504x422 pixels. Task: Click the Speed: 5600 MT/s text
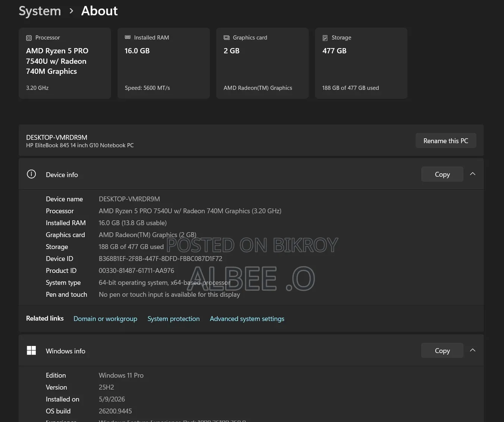point(147,88)
